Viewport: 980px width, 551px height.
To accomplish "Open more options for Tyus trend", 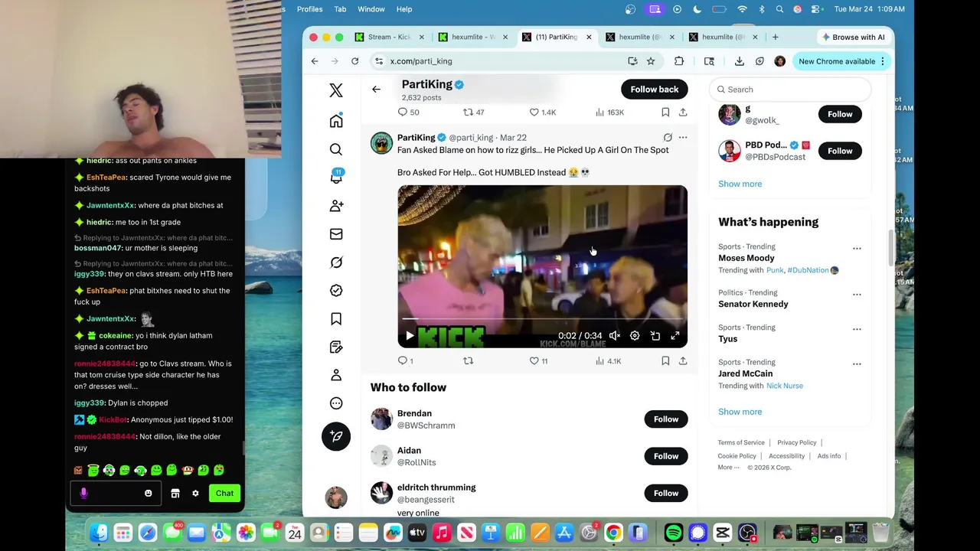I will click(x=857, y=329).
